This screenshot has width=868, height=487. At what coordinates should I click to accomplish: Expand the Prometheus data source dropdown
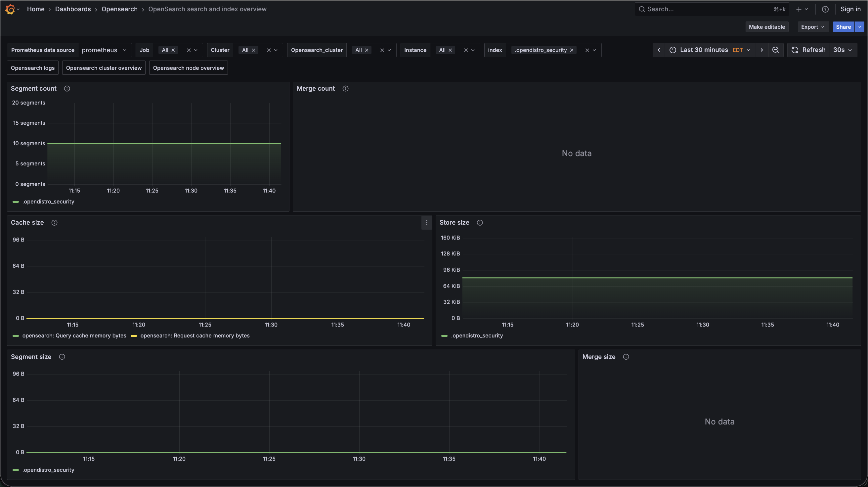[105, 50]
